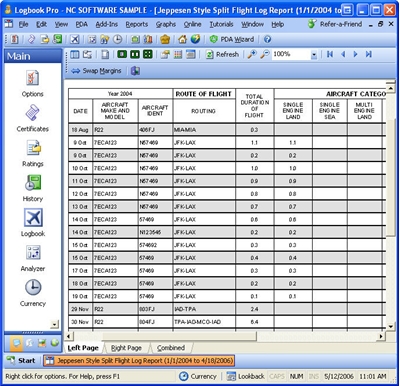Click the IAD-TPA routing cell
This screenshot has height=386, width=400.
click(204, 309)
